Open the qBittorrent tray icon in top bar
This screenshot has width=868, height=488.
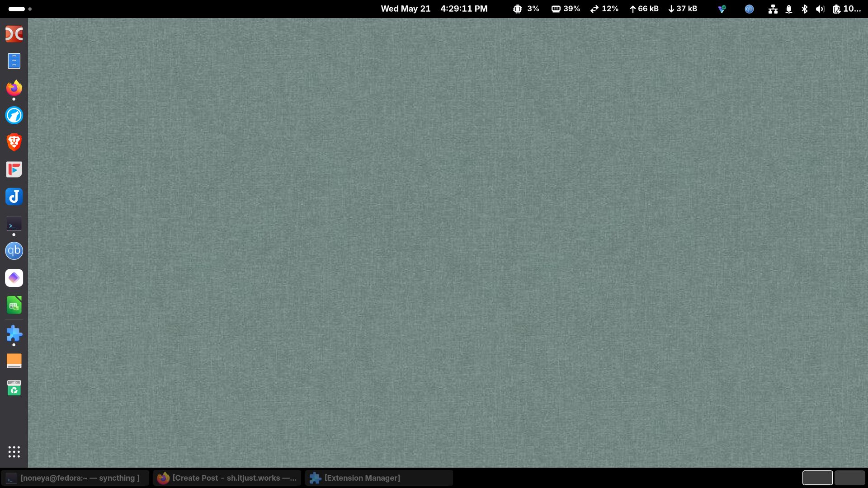pos(749,9)
